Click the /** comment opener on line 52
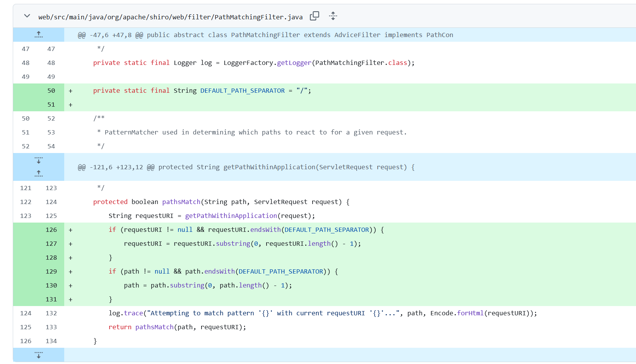 click(x=99, y=118)
